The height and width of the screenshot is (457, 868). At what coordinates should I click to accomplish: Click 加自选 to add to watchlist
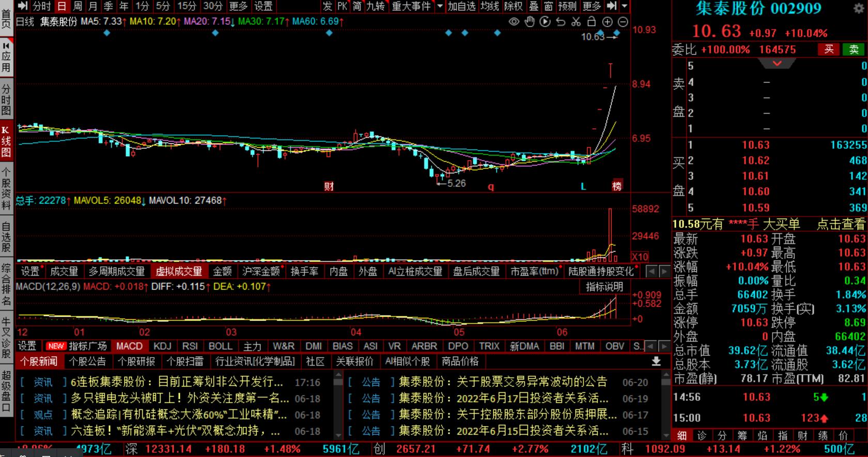click(x=462, y=6)
